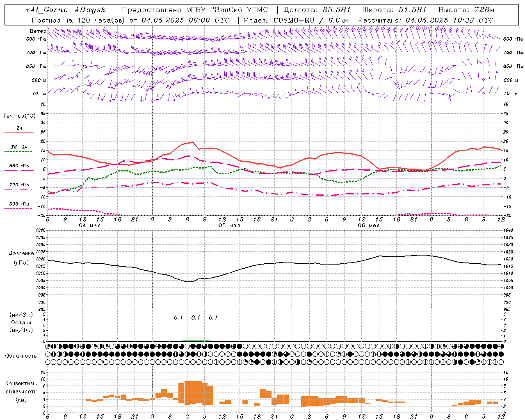Click the station name rAl_Gorno-Altaysk
The width and height of the screenshot is (525, 420).
(x=66, y=10)
